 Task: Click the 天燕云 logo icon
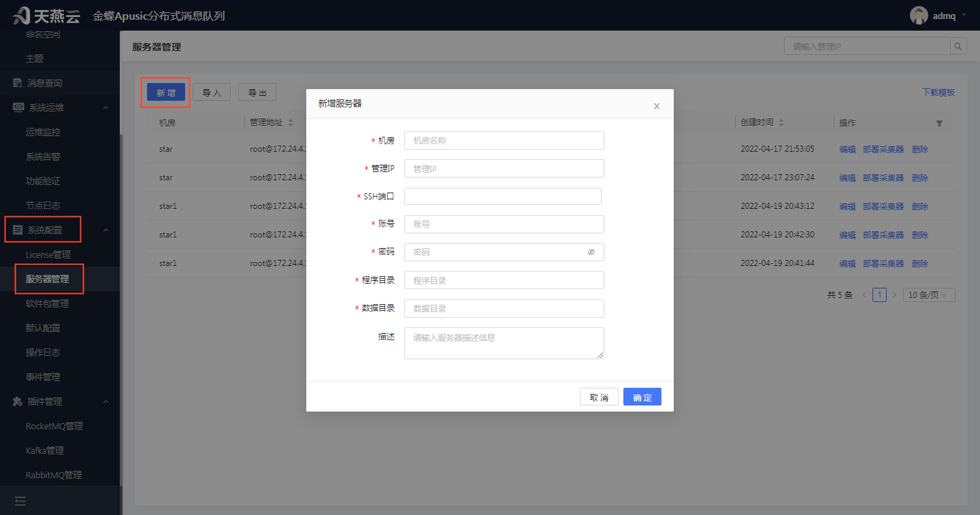click(22, 15)
